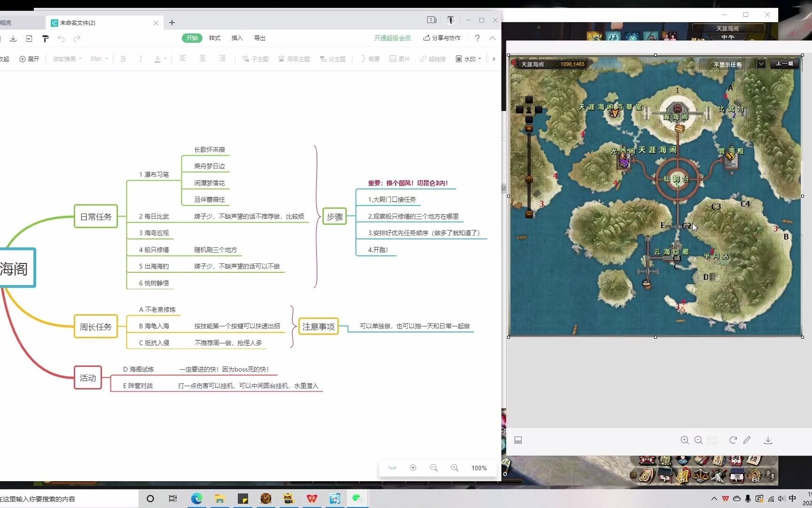
Task: Select the 周长任务 node
Action: tap(95, 326)
